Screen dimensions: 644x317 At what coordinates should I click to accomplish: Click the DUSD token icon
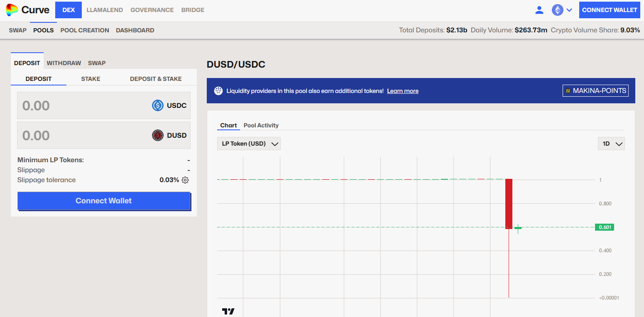pos(158,135)
